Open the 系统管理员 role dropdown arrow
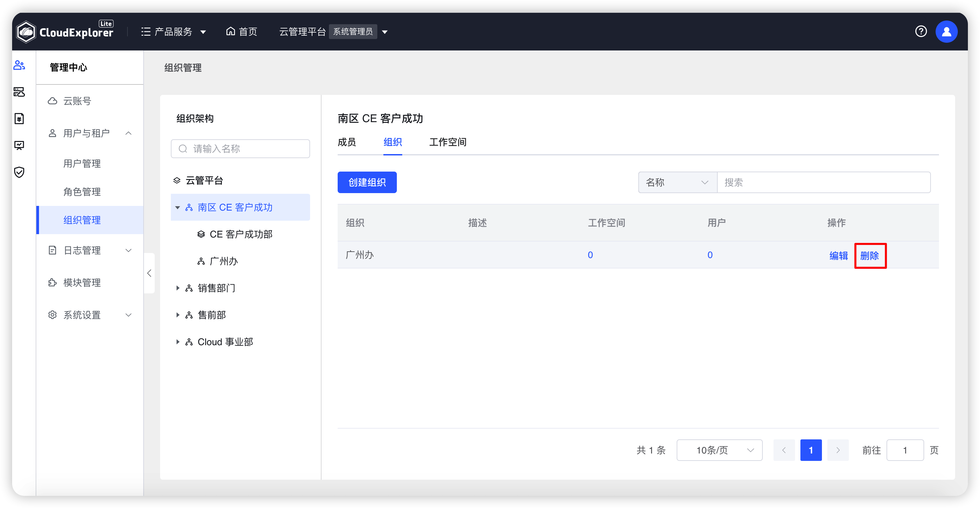Screen dimensions: 980x508 385,32
